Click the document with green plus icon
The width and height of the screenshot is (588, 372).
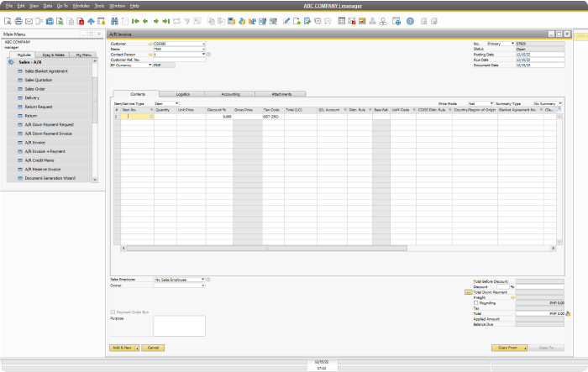tap(297, 21)
